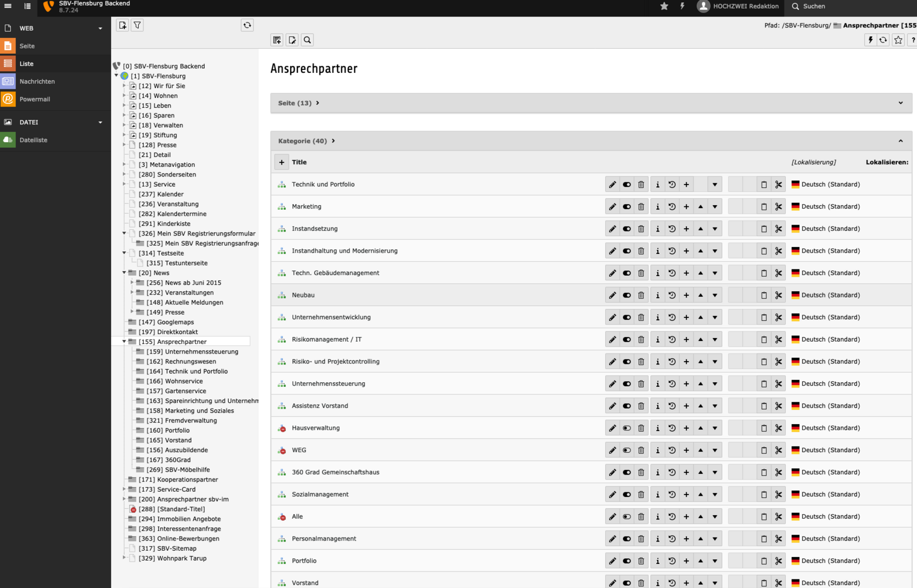This screenshot has width=917, height=588.
Task: Delete the Neubau category record
Action: 641,295
